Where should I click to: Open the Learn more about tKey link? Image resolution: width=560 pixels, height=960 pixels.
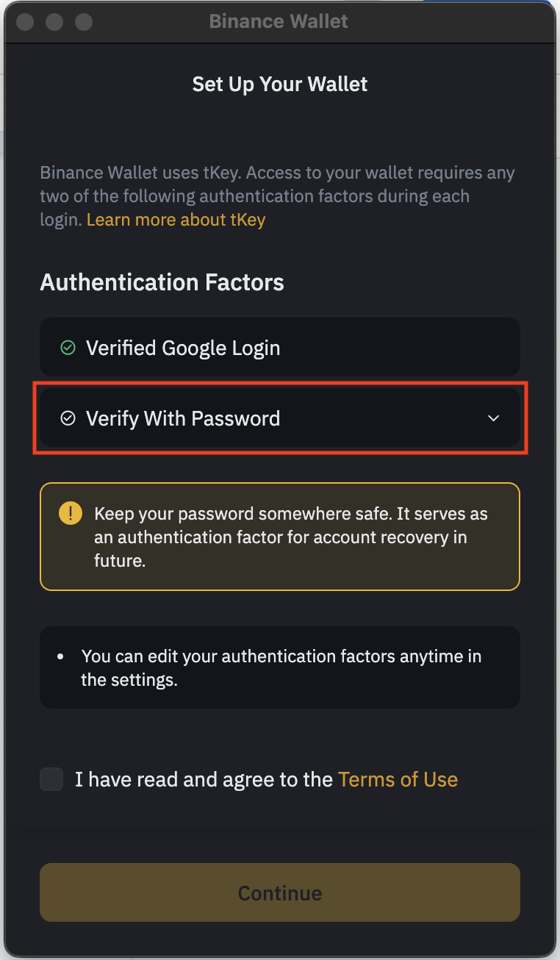pyautogui.click(x=176, y=220)
